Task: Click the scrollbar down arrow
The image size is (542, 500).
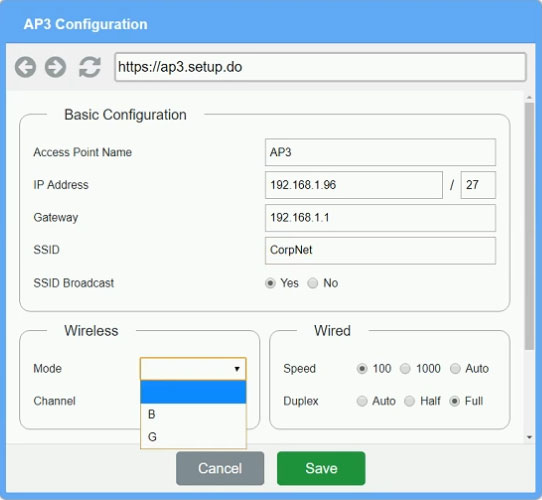Action: tap(529, 437)
